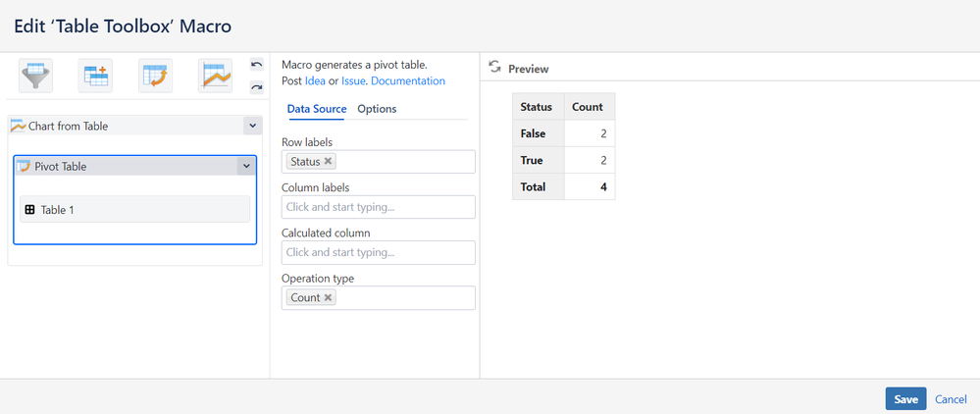Click the Chart from Table toolbar icon
Viewport: 980px width, 414px height.
[x=215, y=76]
